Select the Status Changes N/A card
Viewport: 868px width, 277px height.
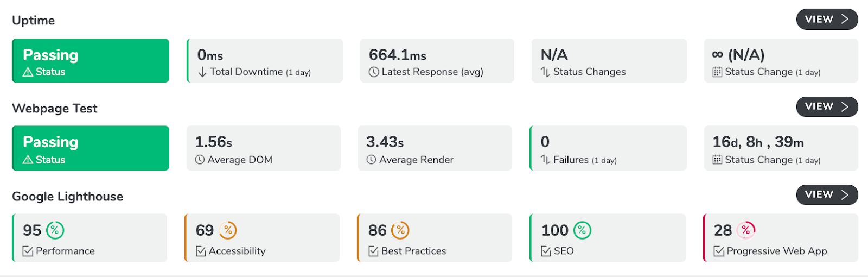tap(609, 61)
